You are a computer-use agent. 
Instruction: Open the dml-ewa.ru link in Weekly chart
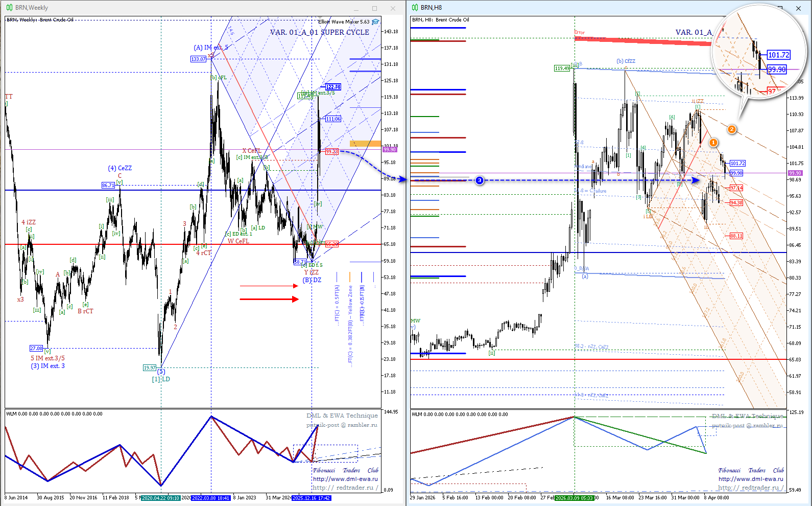345,479
